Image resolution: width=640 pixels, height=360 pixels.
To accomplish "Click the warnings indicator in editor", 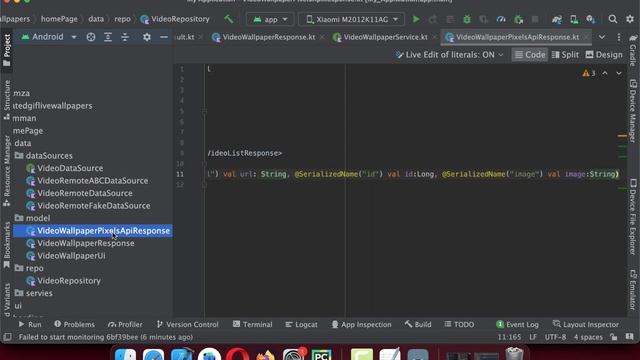I will click(589, 73).
